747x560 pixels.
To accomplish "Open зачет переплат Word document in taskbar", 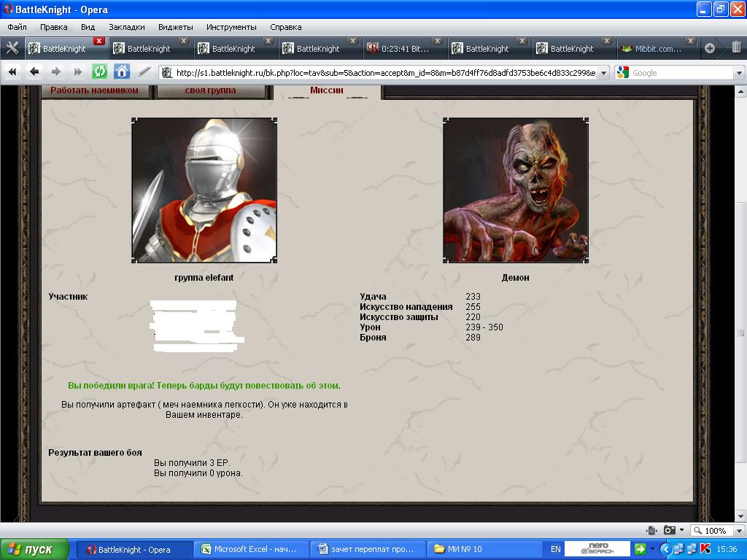I will point(368,550).
